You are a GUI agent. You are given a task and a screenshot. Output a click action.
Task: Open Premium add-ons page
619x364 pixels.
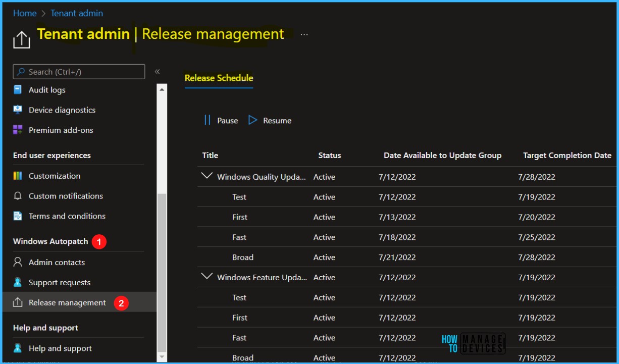61,130
